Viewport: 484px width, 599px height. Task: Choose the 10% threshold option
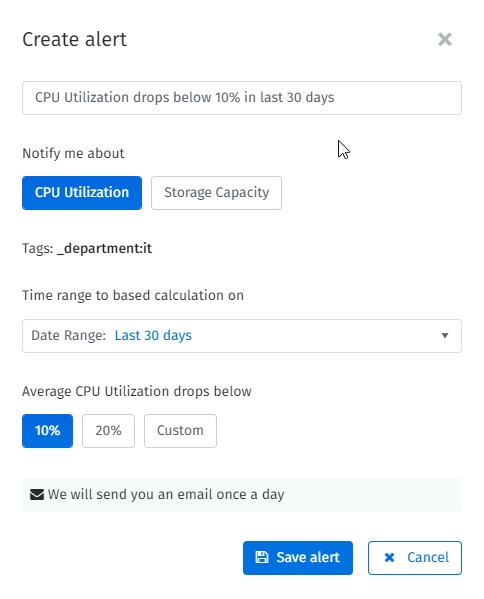click(47, 431)
